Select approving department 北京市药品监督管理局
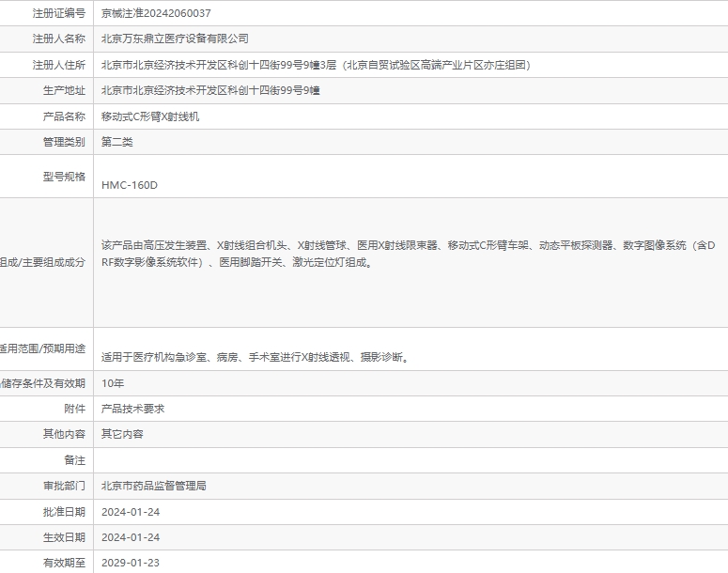This screenshot has width=728, height=573. click(x=154, y=487)
